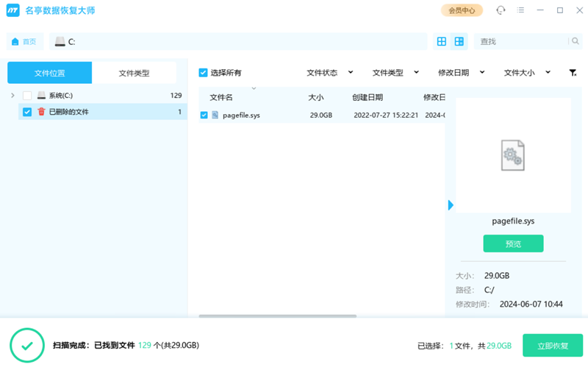Open customer support headset icon
The height and width of the screenshot is (370, 588).
pyautogui.click(x=501, y=10)
